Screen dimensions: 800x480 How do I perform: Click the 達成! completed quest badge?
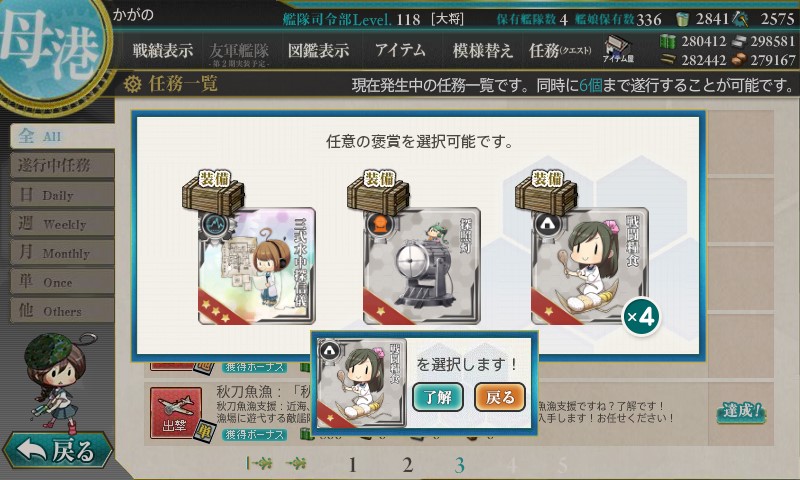point(741,411)
